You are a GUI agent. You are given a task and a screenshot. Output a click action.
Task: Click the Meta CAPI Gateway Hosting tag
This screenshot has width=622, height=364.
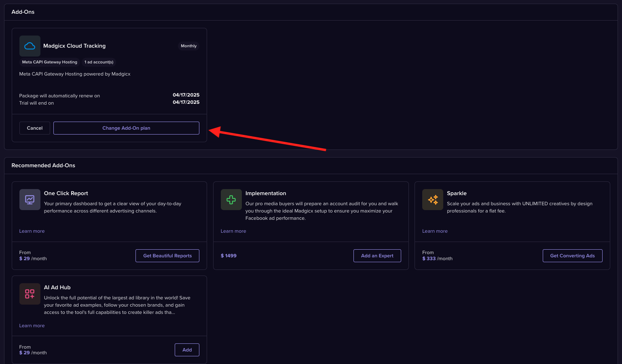(x=50, y=62)
